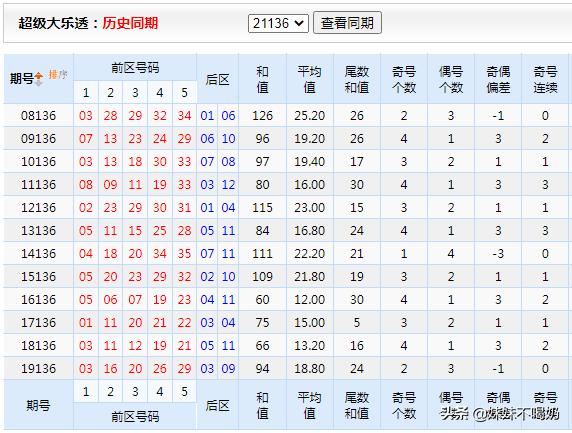Click average 21.80 in row 15136
572x433 pixels.
tap(309, 277)
